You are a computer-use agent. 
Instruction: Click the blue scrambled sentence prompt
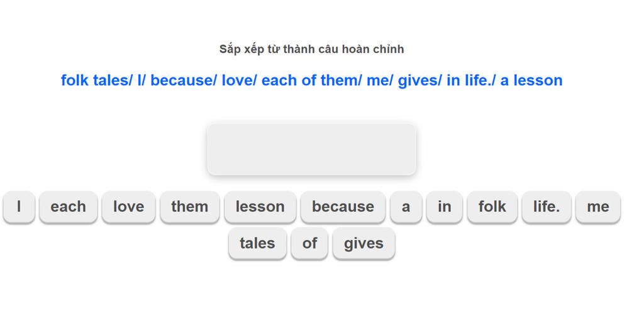click(311, 80)
